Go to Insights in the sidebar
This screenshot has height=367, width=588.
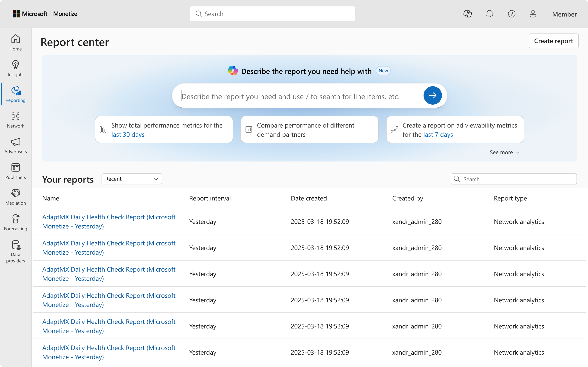(x=16, y=68)
